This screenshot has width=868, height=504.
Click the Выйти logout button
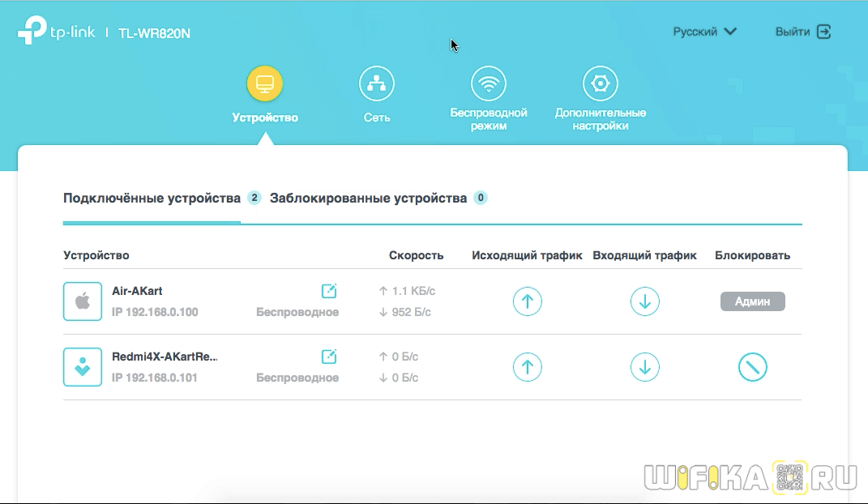(x=802, y=32)
